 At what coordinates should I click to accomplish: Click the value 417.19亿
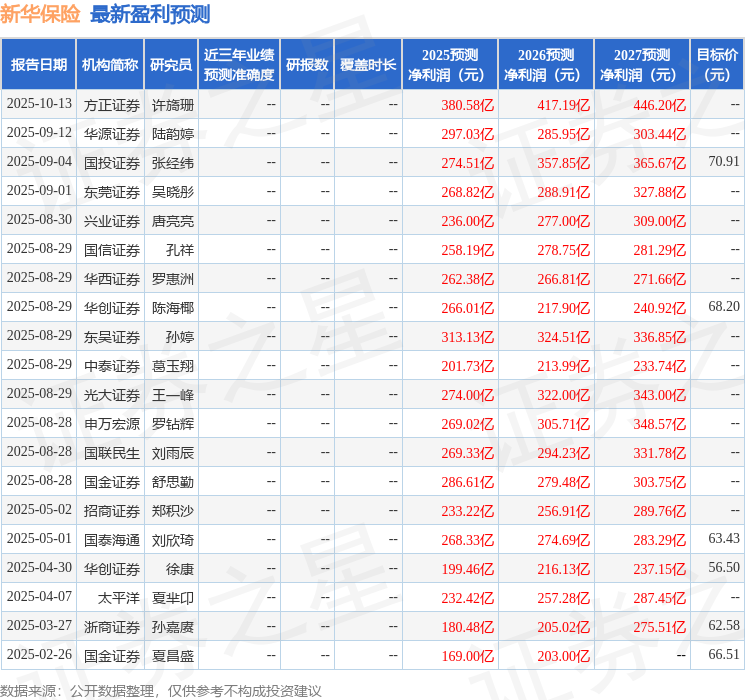coord(564,105)
